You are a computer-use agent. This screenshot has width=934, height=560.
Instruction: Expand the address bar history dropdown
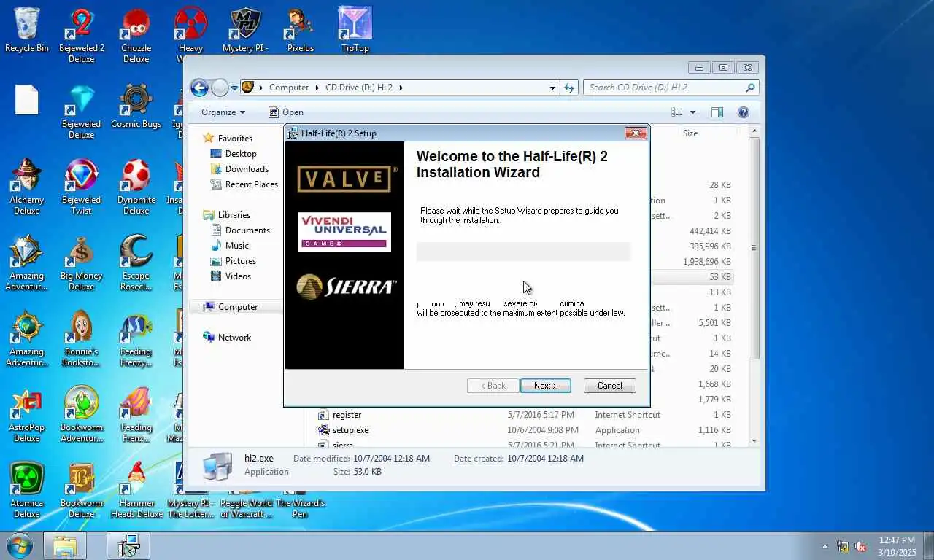(552, 87)
